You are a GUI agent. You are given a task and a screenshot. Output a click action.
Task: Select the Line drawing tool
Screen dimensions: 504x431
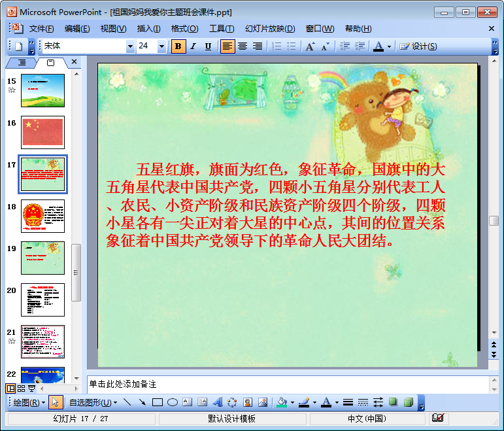click(x=127, y=402)
